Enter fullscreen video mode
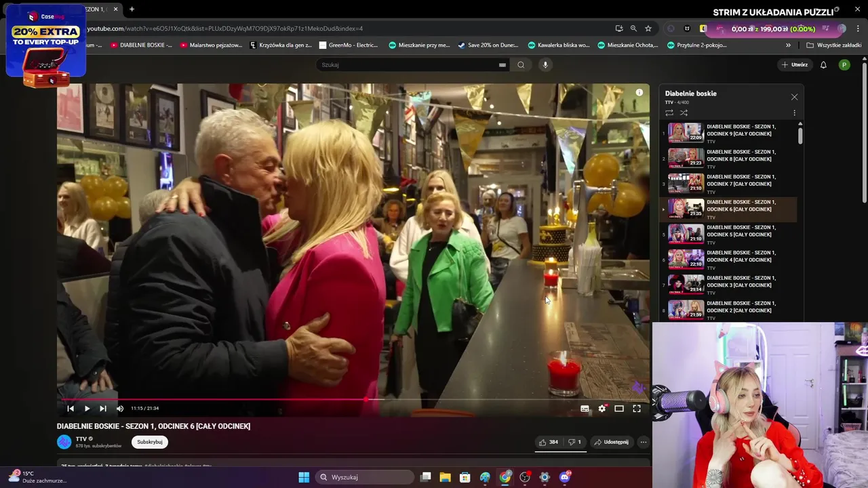Image resolution: width=868 pixels, height=488 pixels. tap(637, 408)
